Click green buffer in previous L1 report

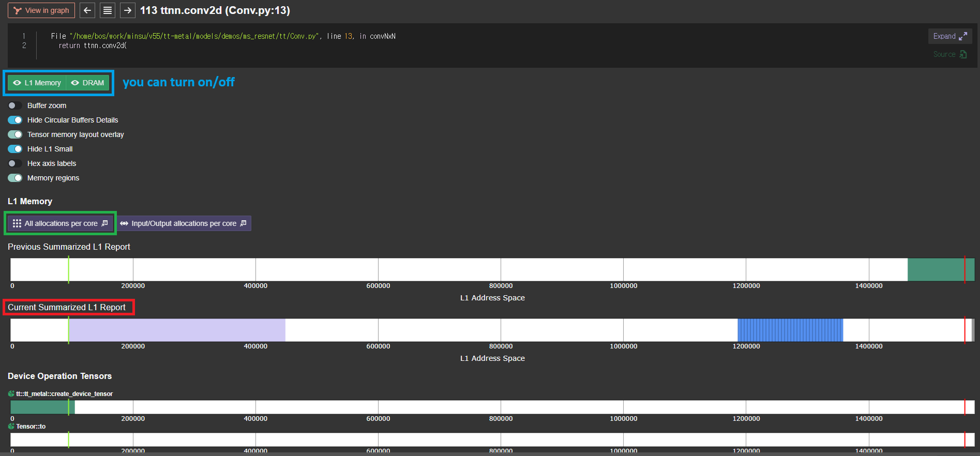coord(935,269)
